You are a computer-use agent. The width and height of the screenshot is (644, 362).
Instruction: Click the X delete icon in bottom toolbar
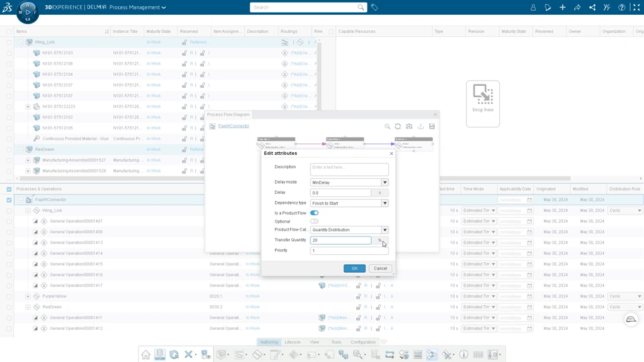click(189, 355)
